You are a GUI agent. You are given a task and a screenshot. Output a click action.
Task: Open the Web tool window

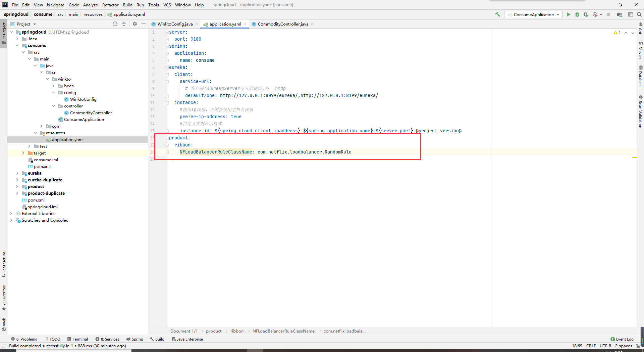tap(4, 324)
